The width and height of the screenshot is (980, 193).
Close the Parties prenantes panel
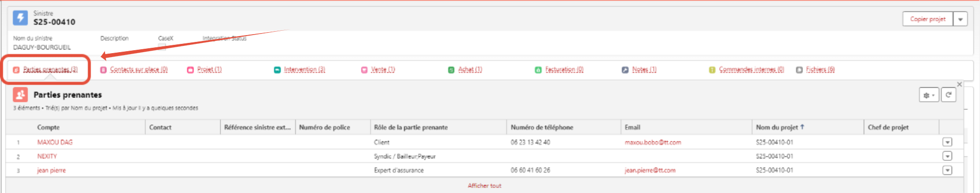960,84
